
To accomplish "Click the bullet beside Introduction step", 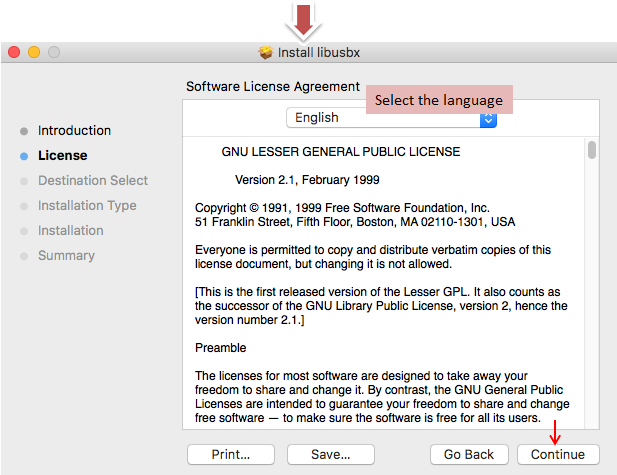I will coord(24,131).
